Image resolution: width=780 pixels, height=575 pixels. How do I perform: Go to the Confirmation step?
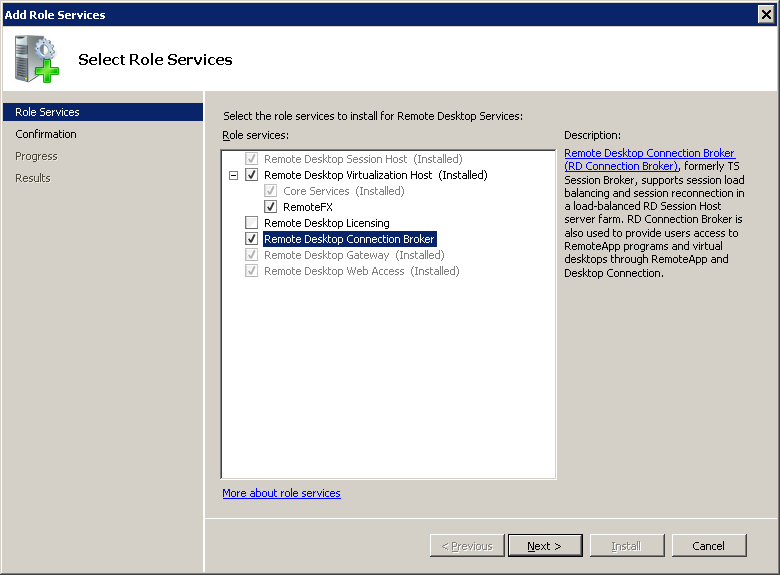point(46,134)
